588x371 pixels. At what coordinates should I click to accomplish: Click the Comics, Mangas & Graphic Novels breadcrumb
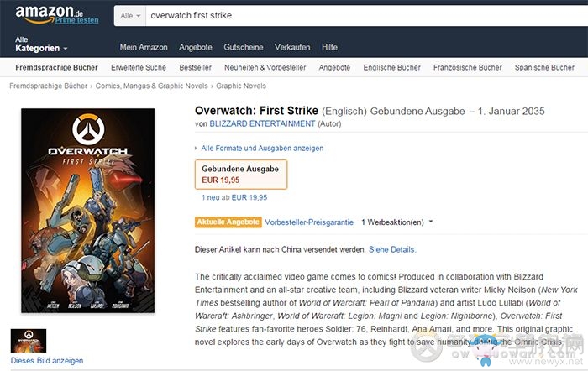151,86
